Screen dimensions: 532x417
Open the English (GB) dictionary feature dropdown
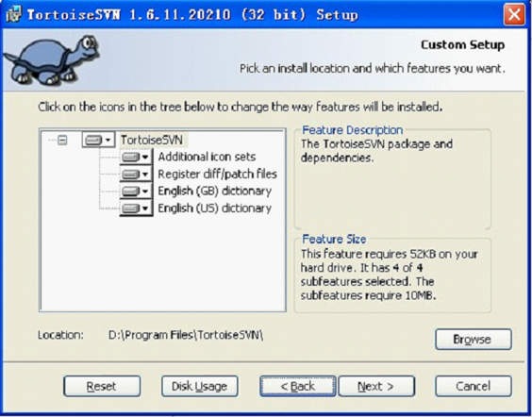[x=136, y=191]
